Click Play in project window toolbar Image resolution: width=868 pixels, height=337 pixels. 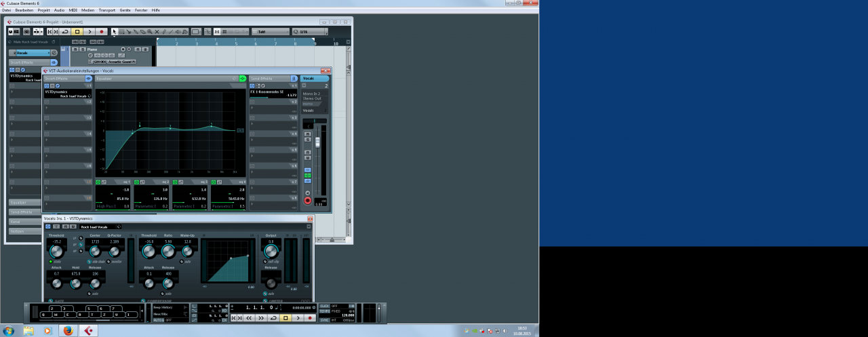(90, 32)
